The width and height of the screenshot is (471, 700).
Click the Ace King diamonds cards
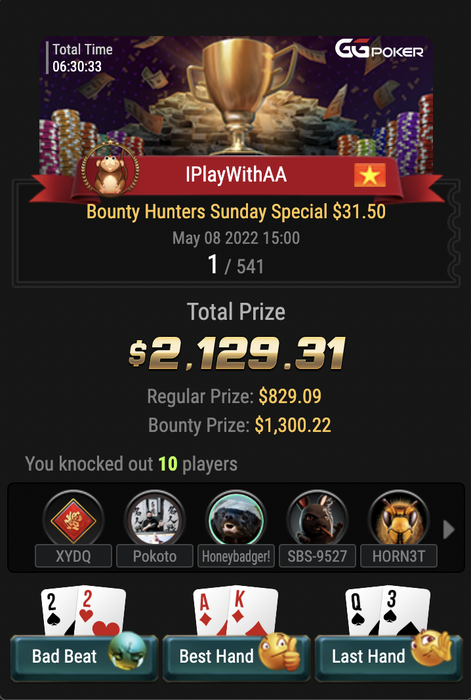pyautogui.click(x=236, y=611)
